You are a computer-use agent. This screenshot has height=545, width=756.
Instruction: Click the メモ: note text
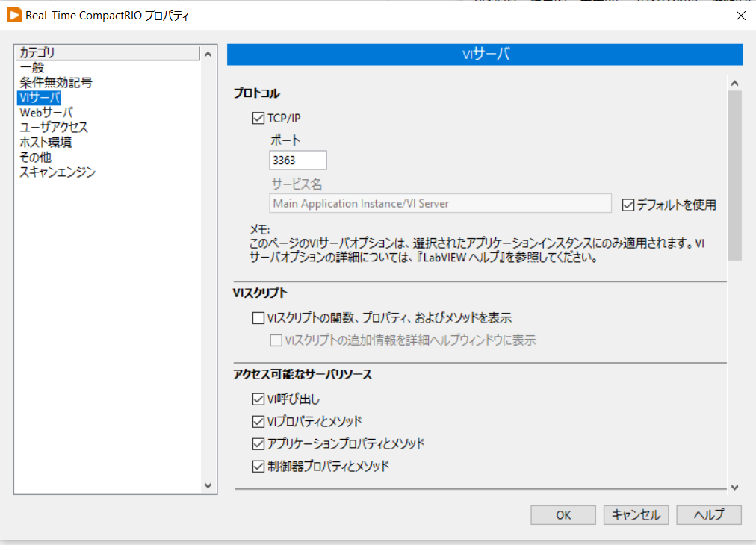pos(259,229)
